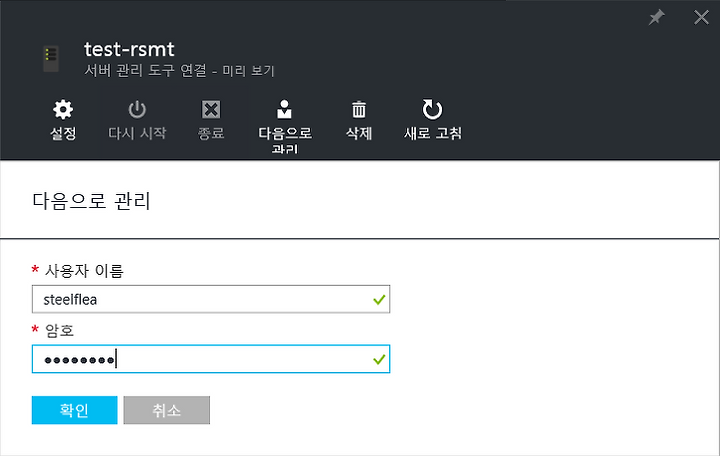Select the 다음으로 관리 (Manage as) toolbar icon
720x456 pixels.
click(x=285, y=109)
